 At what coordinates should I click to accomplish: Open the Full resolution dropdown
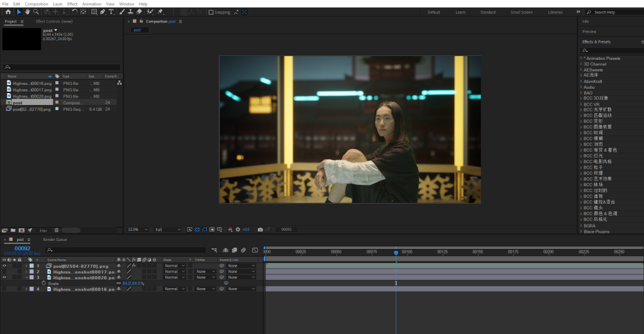click(167, 229)
